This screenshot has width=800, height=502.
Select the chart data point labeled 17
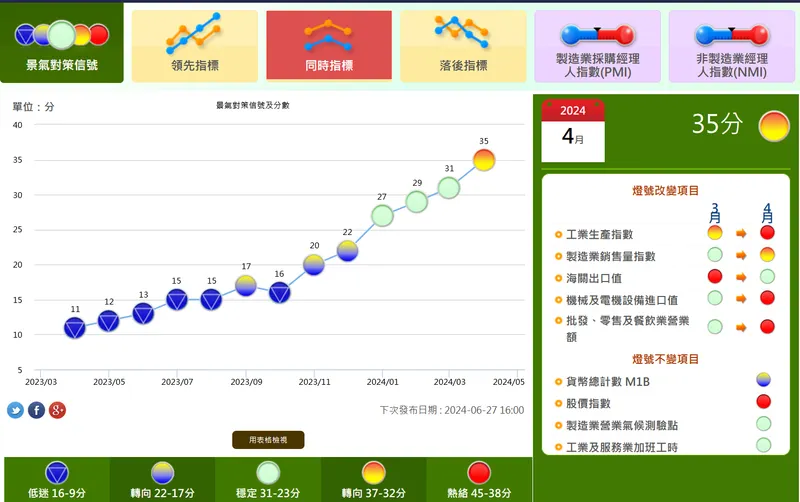coord(246,286)
